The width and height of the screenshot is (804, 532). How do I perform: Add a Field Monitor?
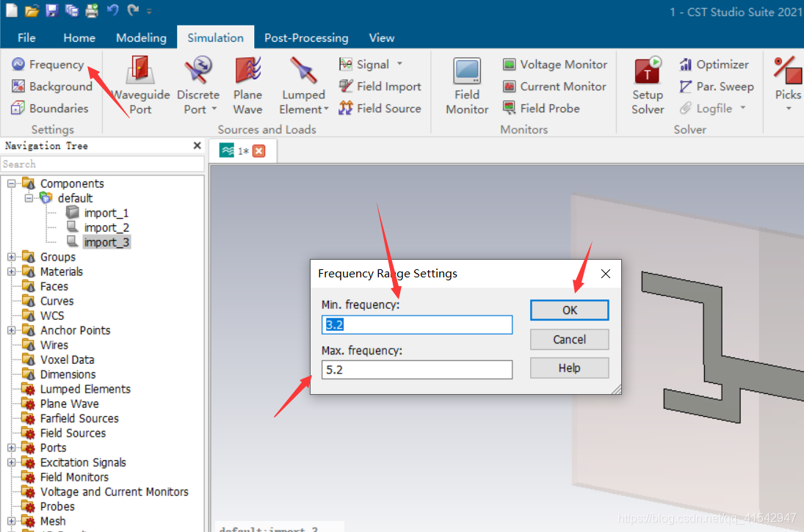[x=467, y=86]
